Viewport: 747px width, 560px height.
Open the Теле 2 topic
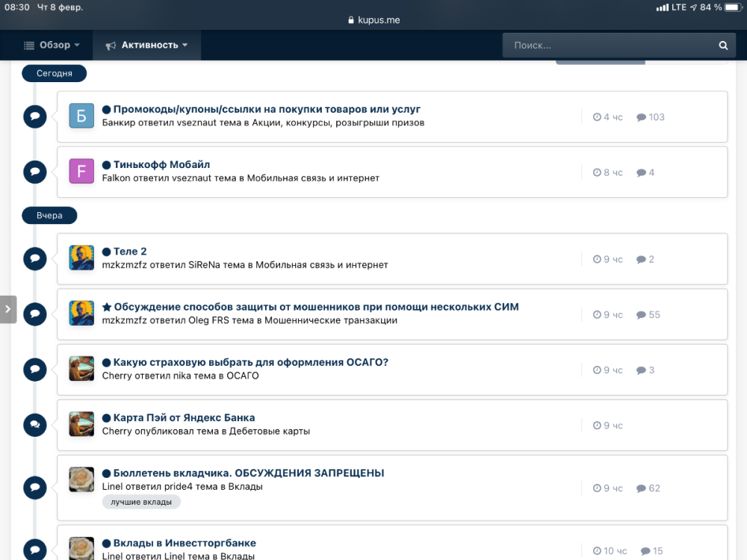130,252
